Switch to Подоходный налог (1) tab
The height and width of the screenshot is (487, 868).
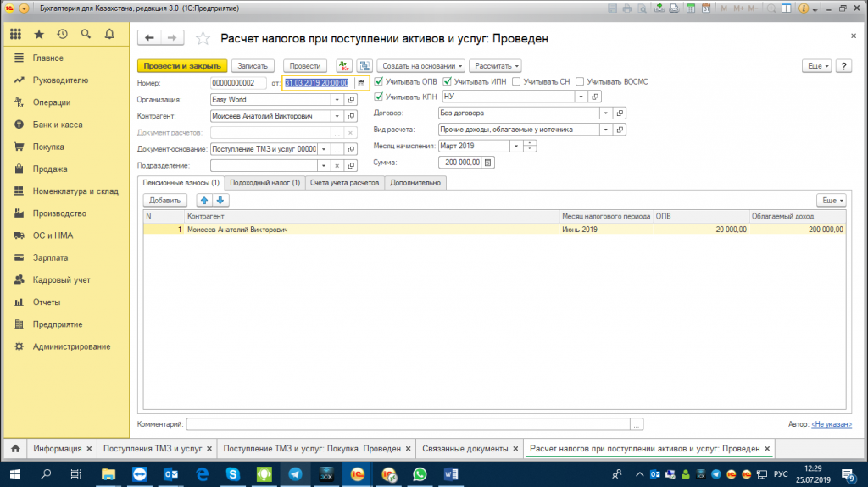264,183
